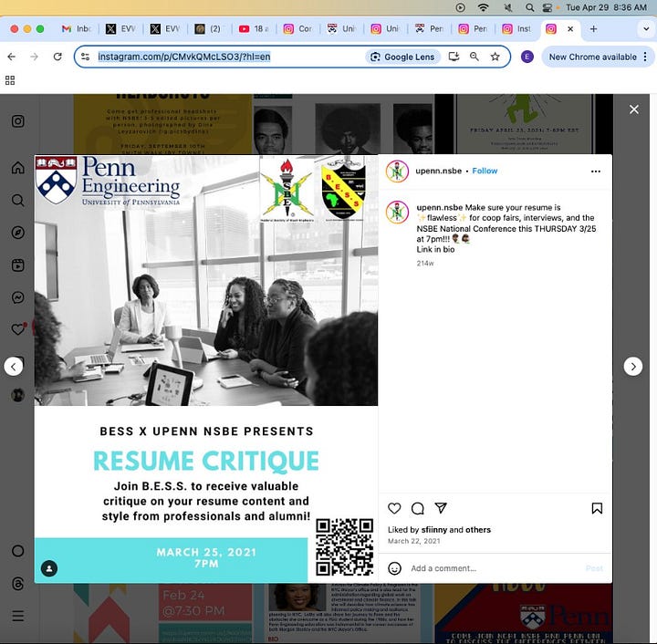Open the More hamburger menu in sidebar
This screenshot has height=644, width=657.
pos(17,616)
